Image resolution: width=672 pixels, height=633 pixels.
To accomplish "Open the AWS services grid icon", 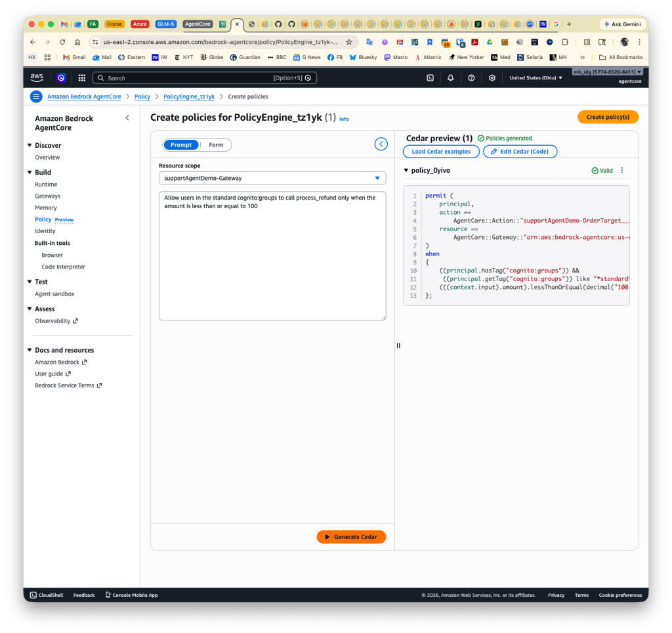I will coord(81,77).
